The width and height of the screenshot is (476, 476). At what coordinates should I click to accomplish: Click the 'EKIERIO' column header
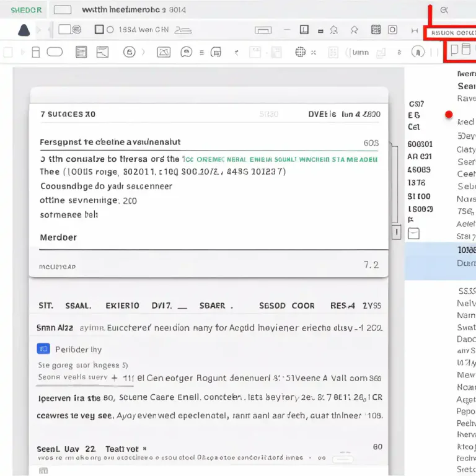122,306
